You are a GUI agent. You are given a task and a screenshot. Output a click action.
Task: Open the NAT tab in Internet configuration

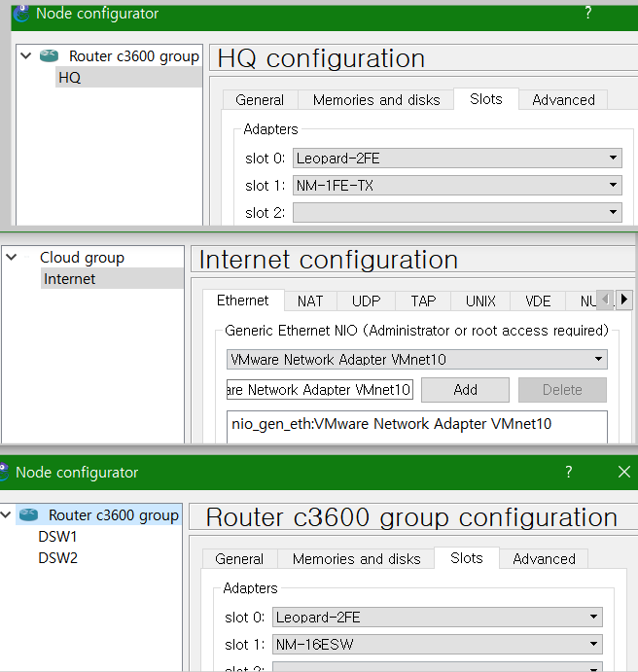tap(310, 301)
